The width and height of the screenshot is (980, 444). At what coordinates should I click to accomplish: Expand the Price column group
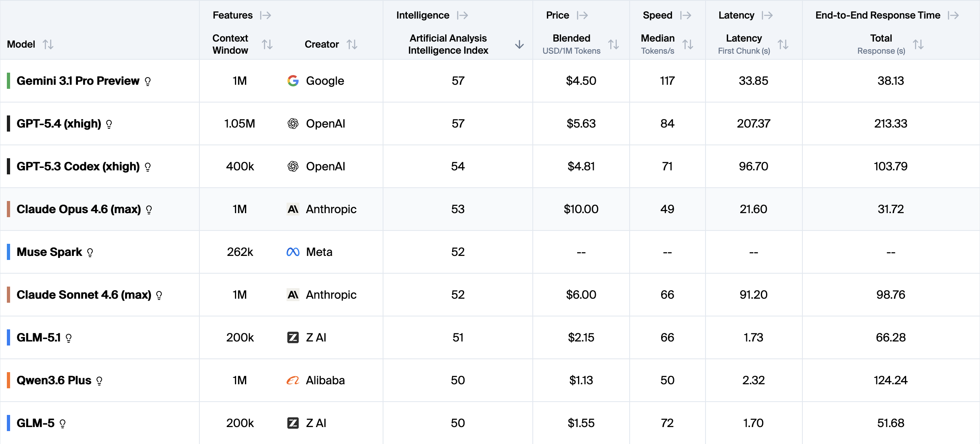(x=582, y=15)
